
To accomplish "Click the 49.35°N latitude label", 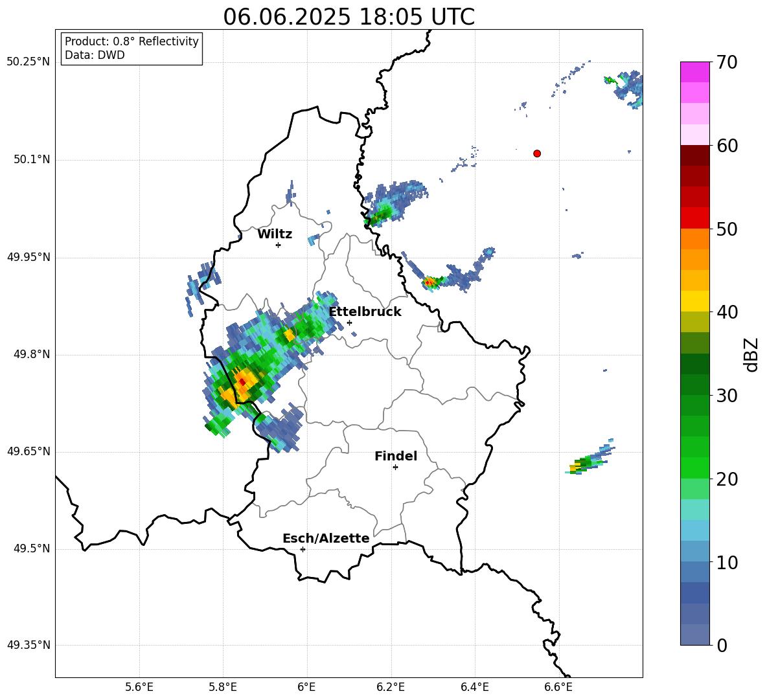I will point(29,645).
